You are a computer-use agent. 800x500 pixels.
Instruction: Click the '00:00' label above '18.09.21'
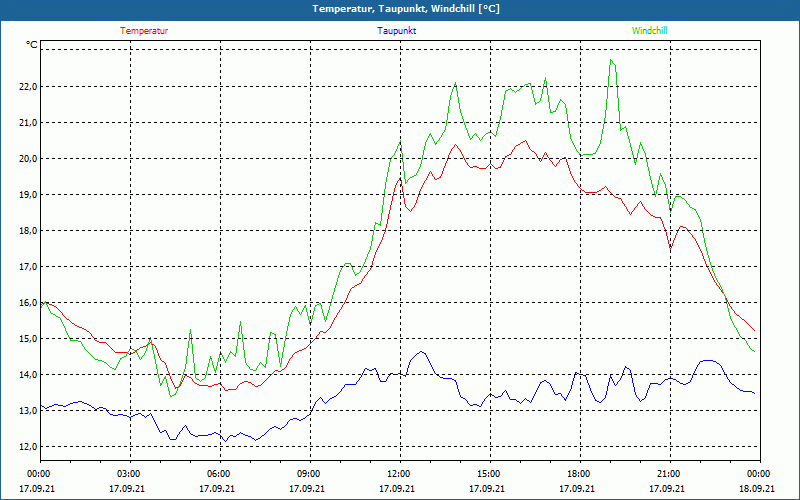pyautogui.click(x=760, y=474)
